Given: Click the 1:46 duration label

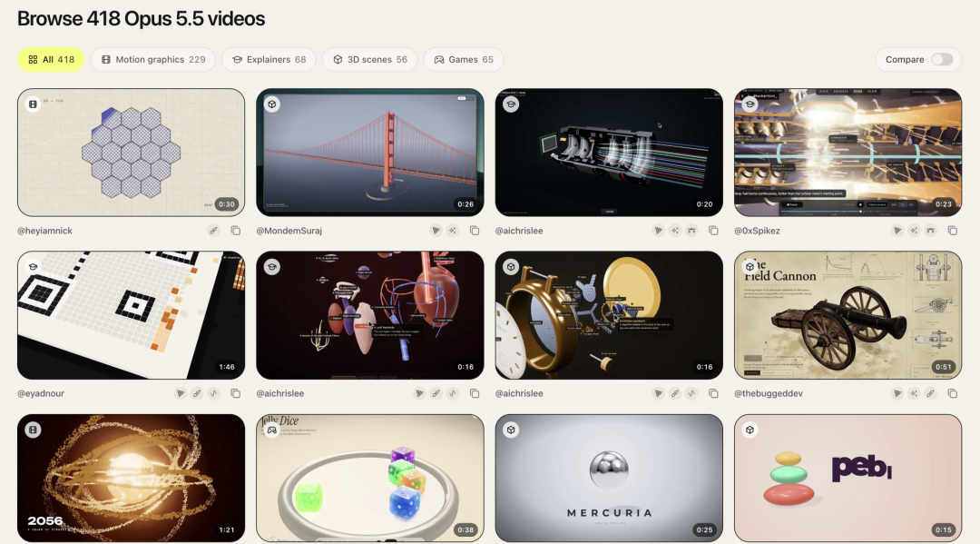Looking at the screenshot, I should pos(227,367).
